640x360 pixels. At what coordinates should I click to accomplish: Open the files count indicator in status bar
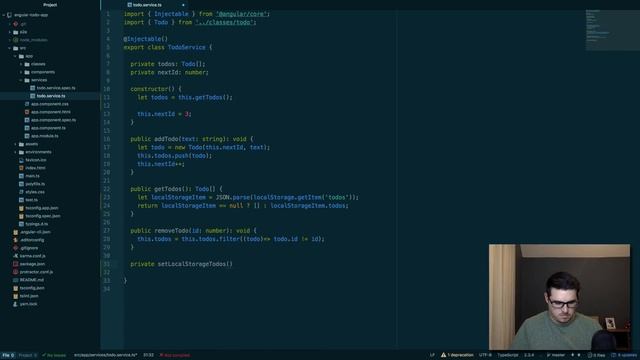[596, 355]
